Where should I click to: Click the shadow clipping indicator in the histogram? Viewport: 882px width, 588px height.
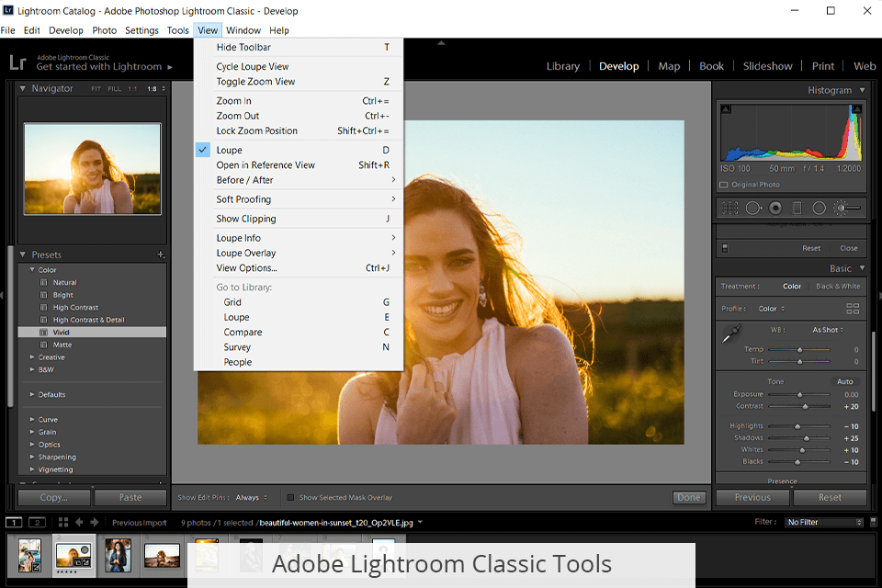coord(726,109)
